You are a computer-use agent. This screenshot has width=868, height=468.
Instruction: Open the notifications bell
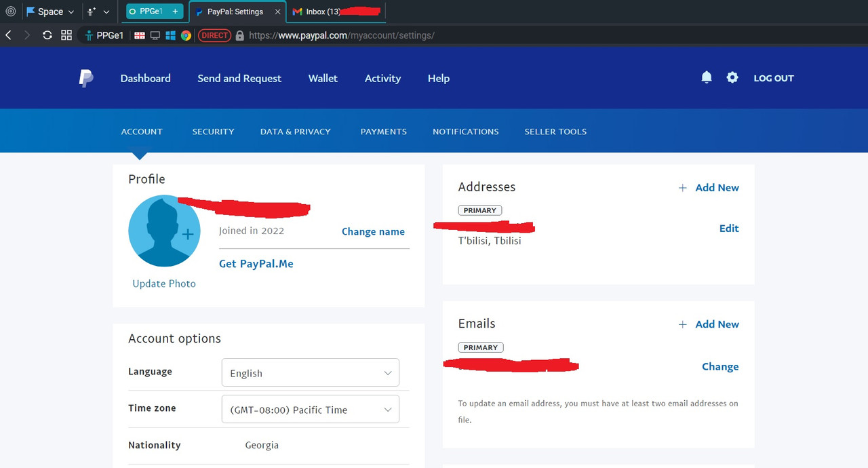point(707,77)
